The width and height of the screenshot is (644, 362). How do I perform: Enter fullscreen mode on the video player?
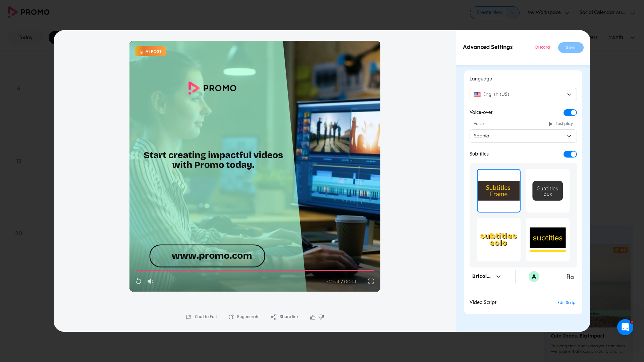tap(371, 281)
